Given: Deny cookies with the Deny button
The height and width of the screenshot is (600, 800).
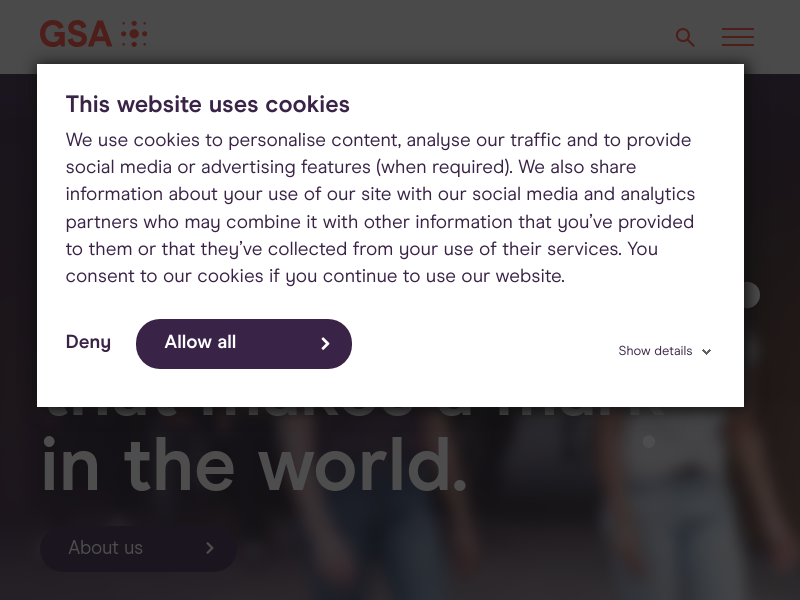Looking at the screenshot, I should [x=88, y=342].
